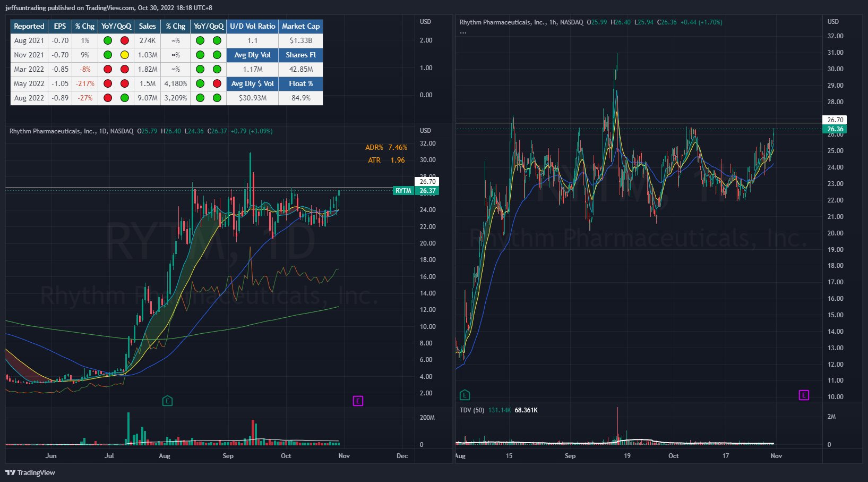Click purple upcoming earnings marker on daily chart
868x482 pixels.
pyautogui.click(x=358, y=401)
